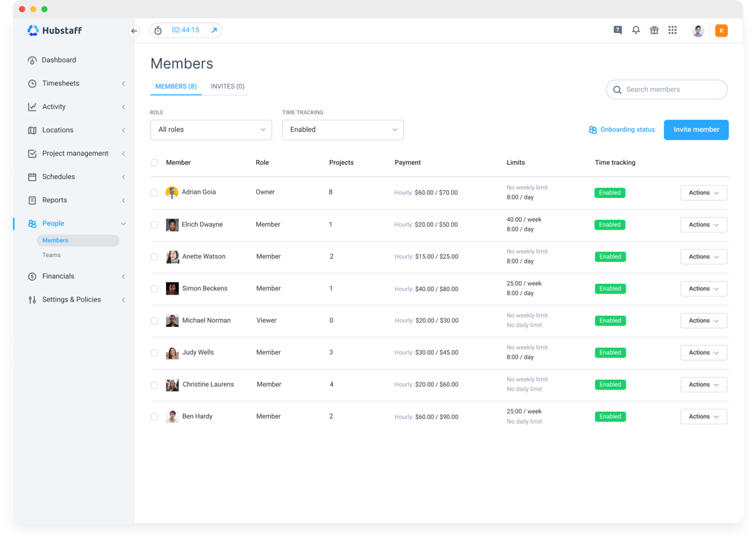
Task: Toggle the select-all members checkbox
Action: (154, 163)
